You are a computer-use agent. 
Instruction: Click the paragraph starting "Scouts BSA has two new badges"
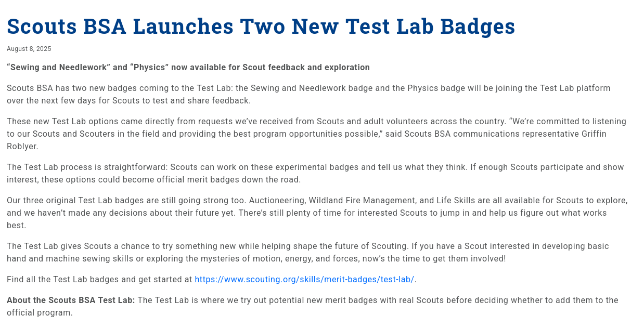308,94
